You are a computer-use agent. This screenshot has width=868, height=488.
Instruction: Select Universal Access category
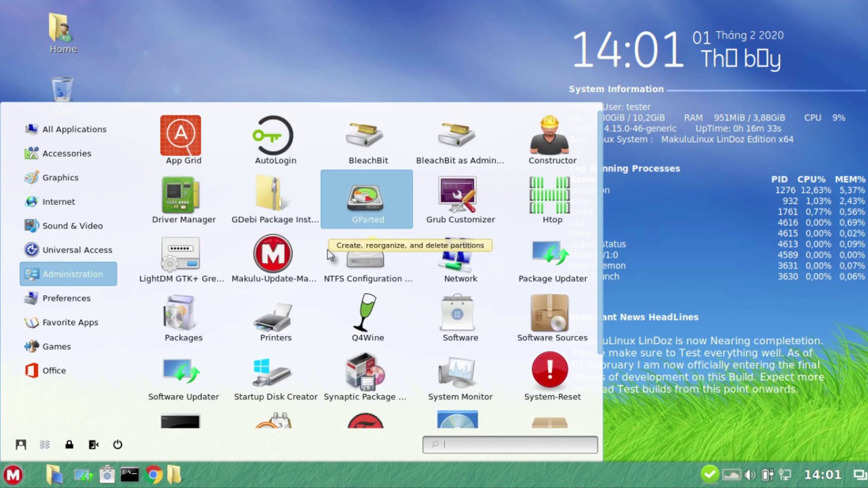68,249
